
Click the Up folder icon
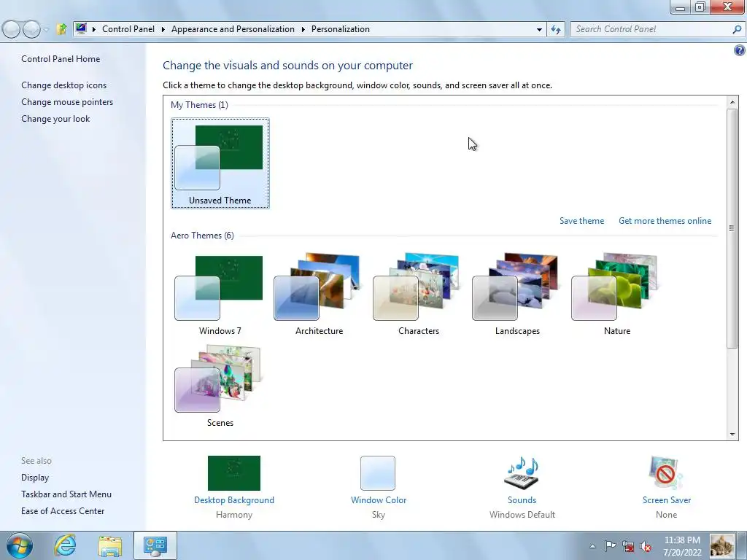(61, 29)
